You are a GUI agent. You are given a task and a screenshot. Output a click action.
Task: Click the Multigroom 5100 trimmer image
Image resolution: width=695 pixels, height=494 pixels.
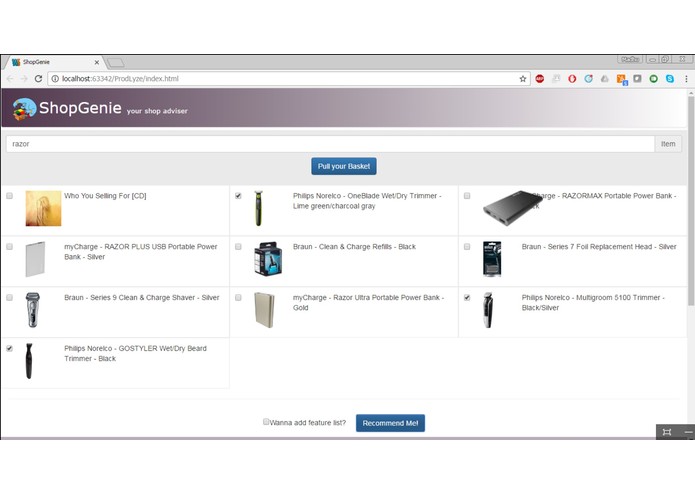point(488,310)
